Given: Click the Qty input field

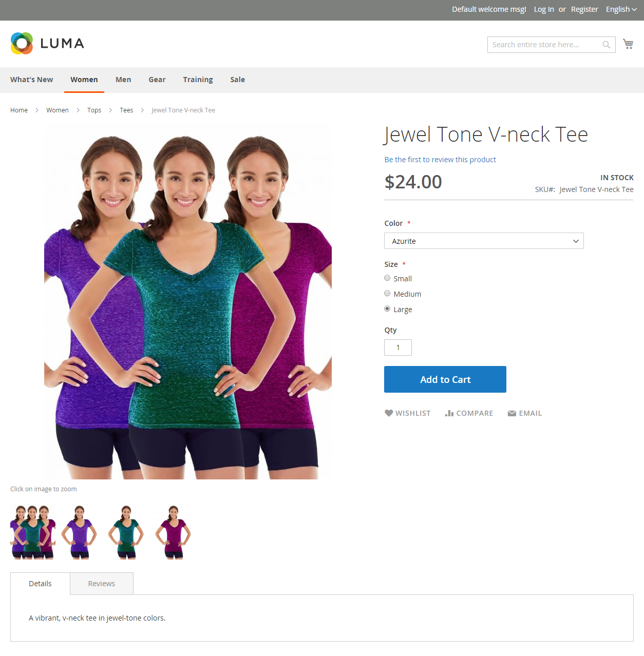Looking at the screenshot, I should pyautogui.click(x=398, y=348).
